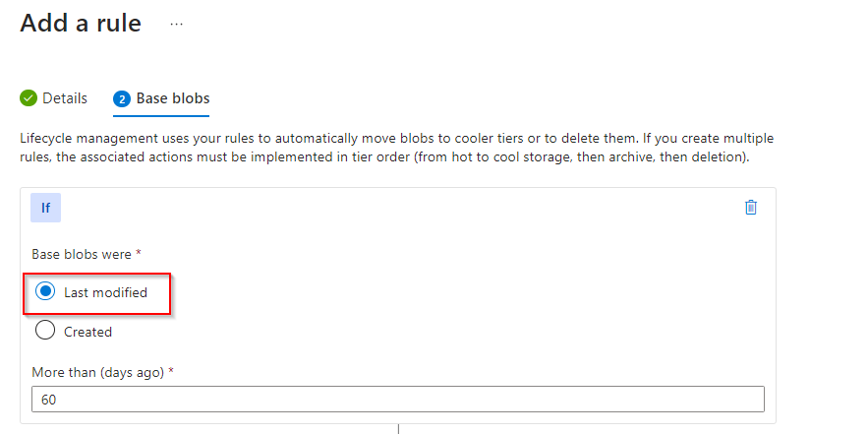868x434 pixels.
Task: Click the Lifecycle management description paragraph
Action: coord(393,148)
